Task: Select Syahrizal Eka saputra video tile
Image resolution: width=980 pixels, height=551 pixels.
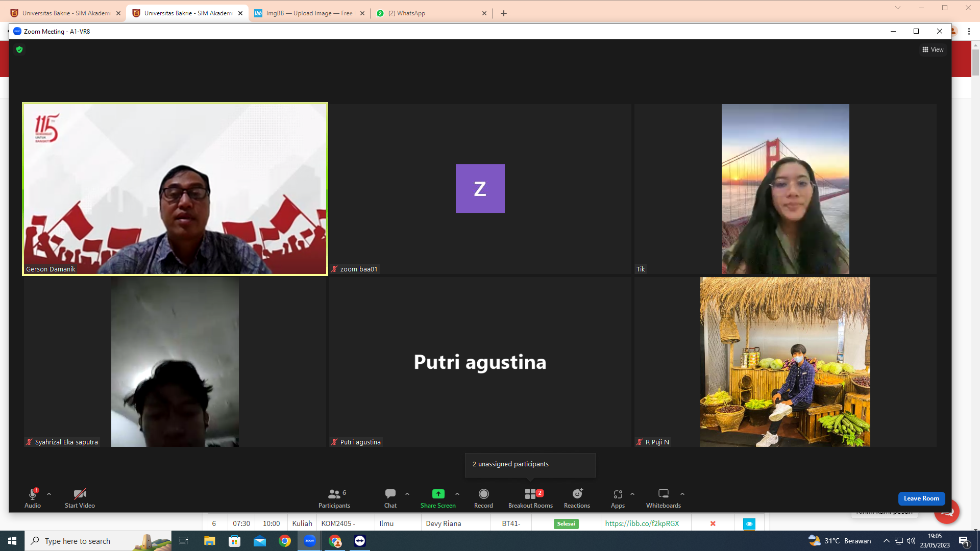Action: point(175,362)
